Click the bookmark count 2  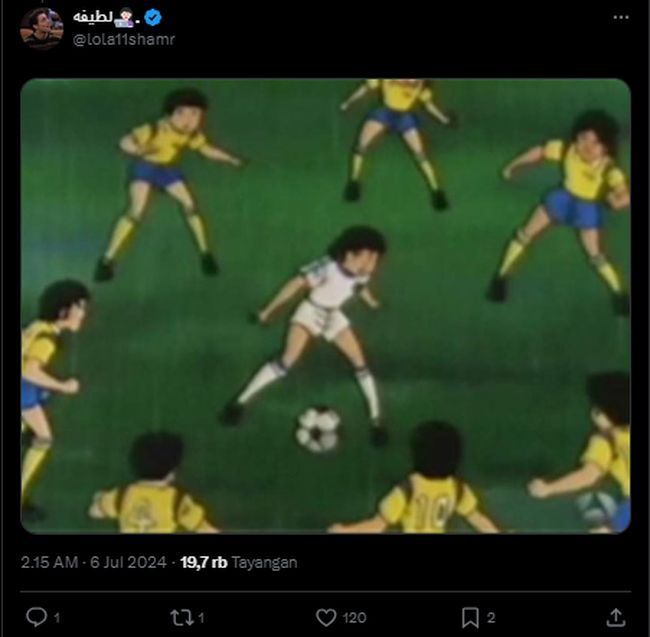pos(491,618)
